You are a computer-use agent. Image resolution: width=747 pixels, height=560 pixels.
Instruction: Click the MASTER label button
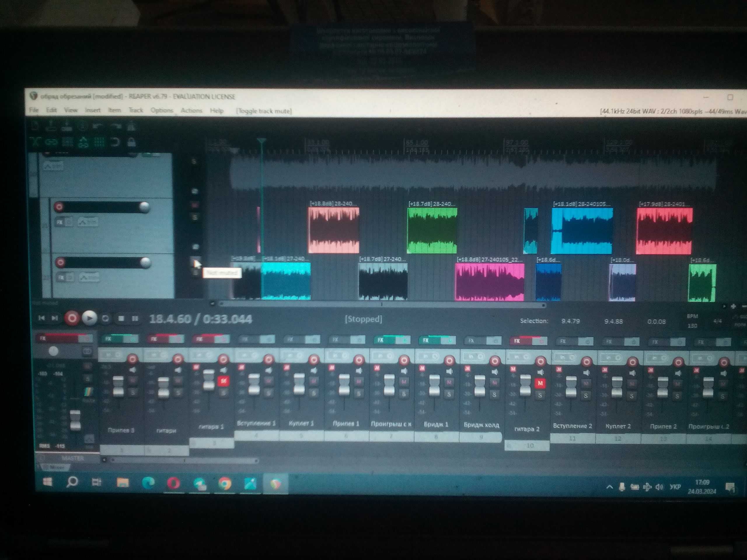point(72,458)
